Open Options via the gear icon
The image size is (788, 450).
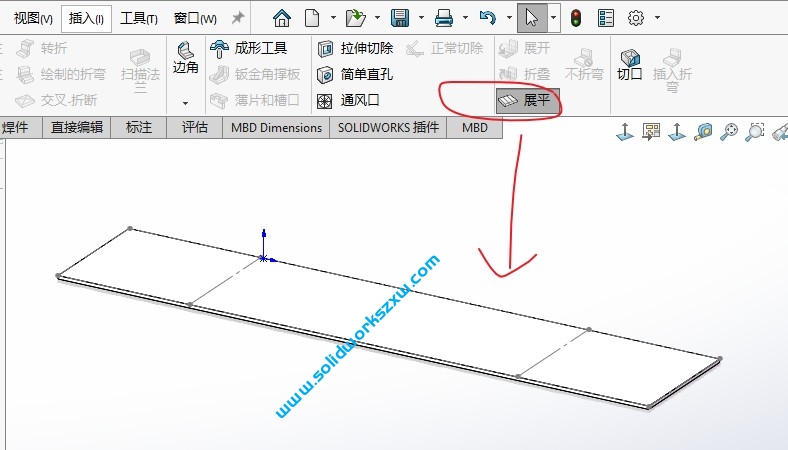click(636, 18)
